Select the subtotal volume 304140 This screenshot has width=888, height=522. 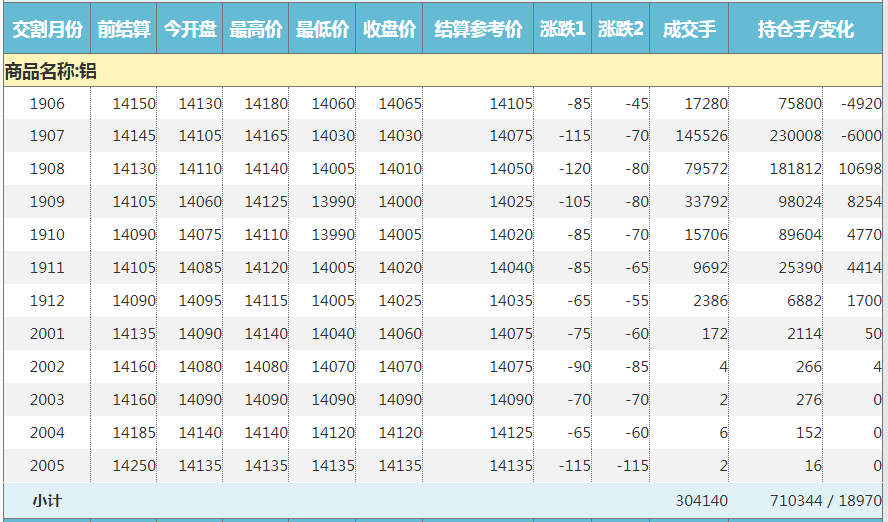(x=701, y=500)
